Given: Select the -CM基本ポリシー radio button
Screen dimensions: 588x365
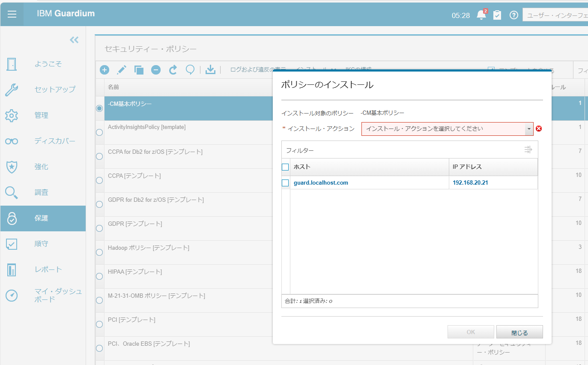Looking at the screenshot, I should 99,108.
